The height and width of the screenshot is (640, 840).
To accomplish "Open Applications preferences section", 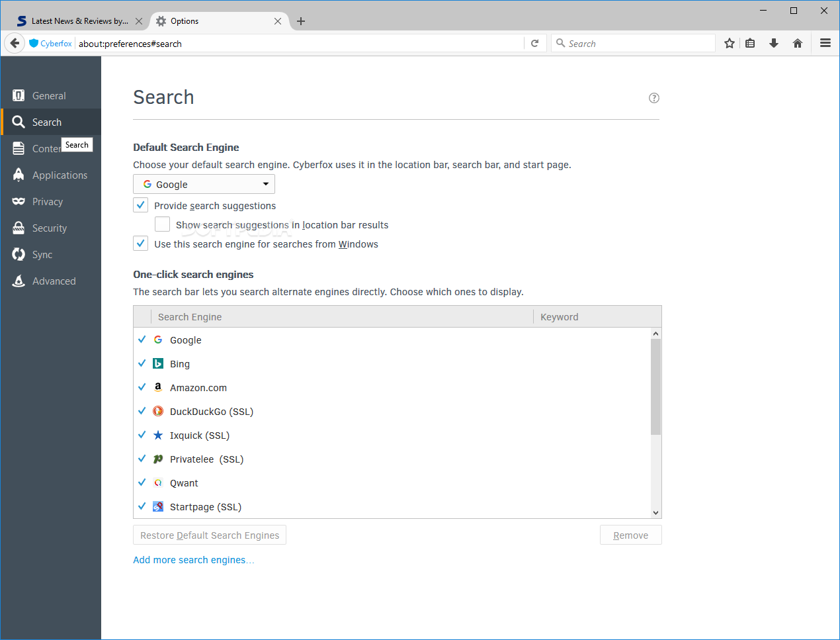I will point(51,175).
